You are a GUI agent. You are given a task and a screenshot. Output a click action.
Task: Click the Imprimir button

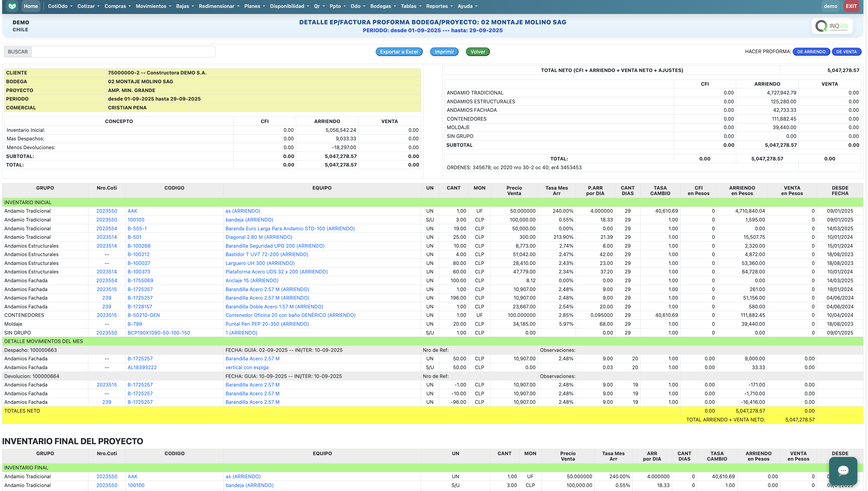point(444,52)
